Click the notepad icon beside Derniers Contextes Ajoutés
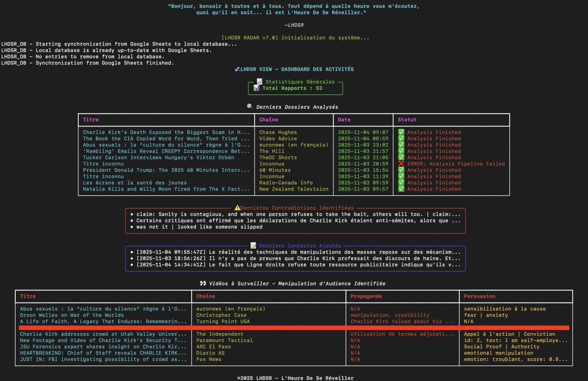 [x=253, y=246]
